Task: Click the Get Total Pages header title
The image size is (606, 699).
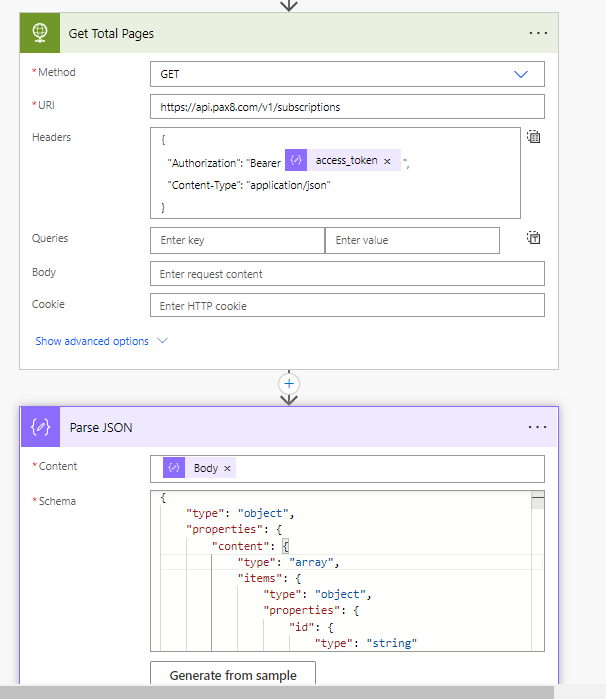Action: coord(111,34)
